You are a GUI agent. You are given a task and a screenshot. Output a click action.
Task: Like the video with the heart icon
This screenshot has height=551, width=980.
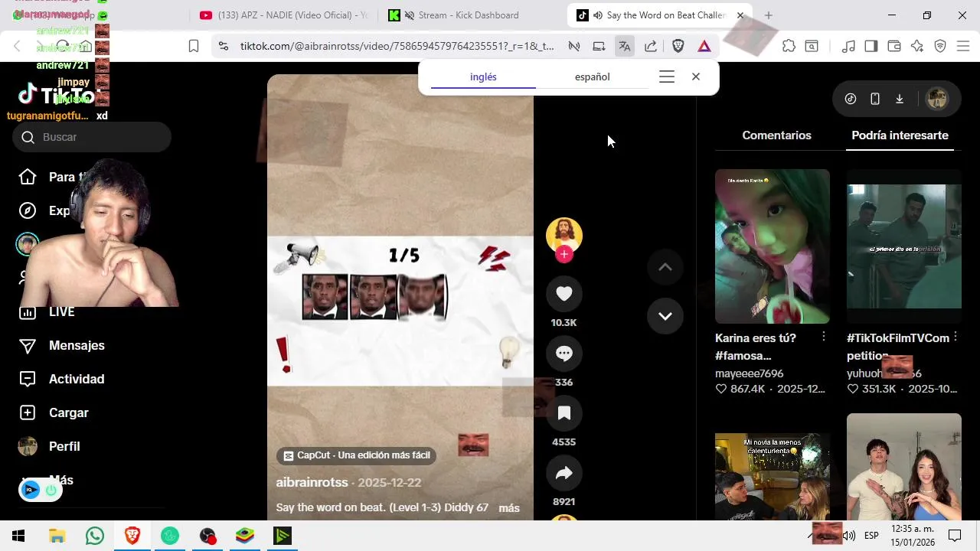tap(564, 294)
